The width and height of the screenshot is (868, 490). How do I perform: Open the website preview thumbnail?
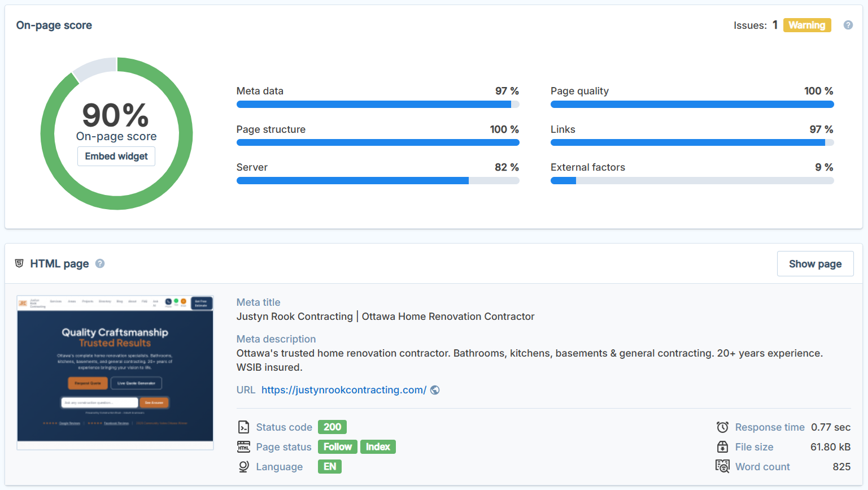[115, 370]
